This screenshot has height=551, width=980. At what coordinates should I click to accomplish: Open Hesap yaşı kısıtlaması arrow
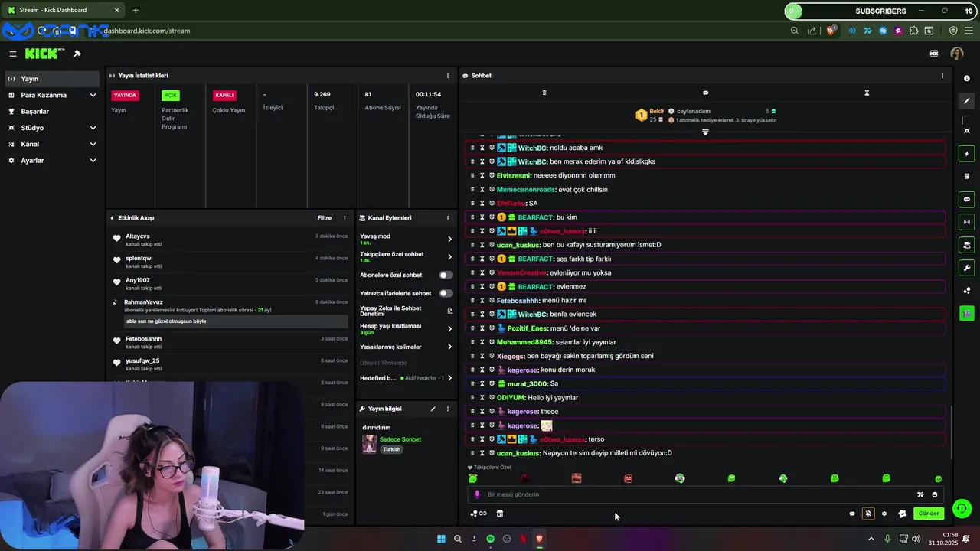[449, 328]
